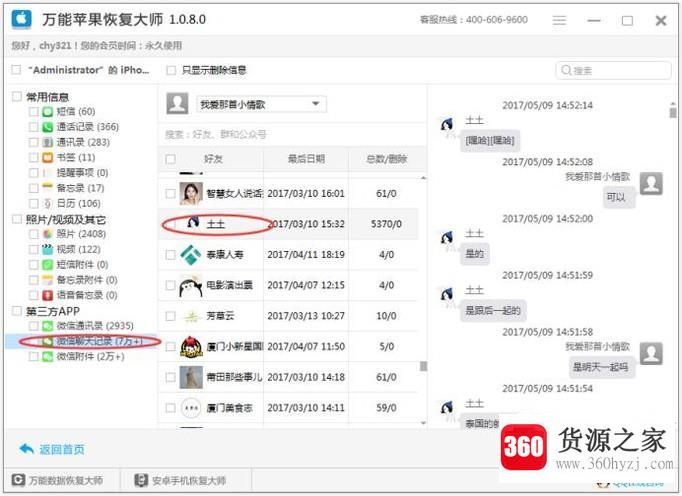Click the 厦门美食志 round avatar

point(191,408)
